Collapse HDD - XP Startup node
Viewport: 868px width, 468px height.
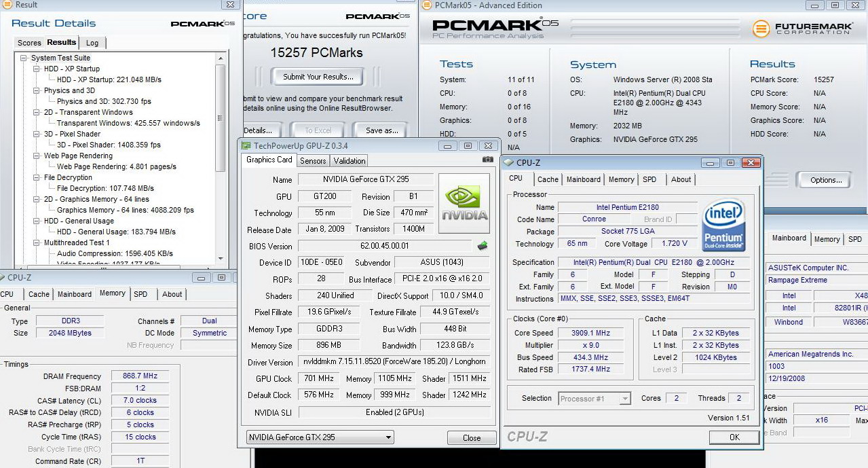(x=35, y=69)
